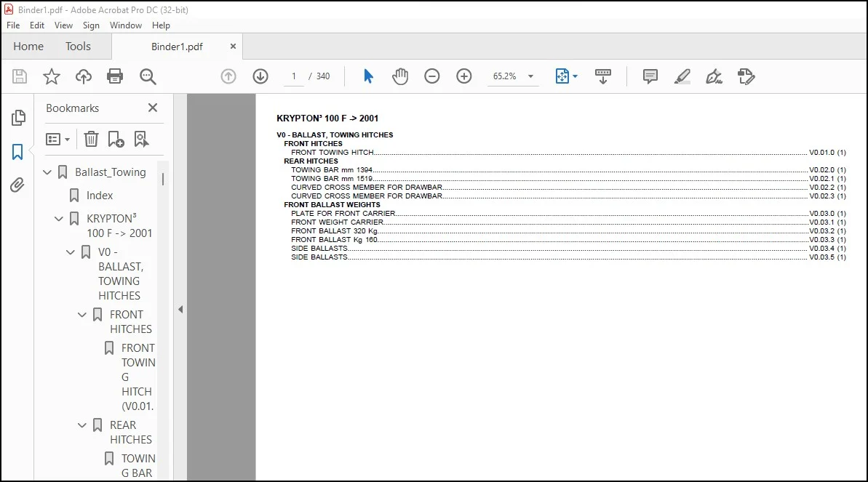Collapse the FRONT HITCHES bookmark
868x482 pixels.
tap(82, 315)
